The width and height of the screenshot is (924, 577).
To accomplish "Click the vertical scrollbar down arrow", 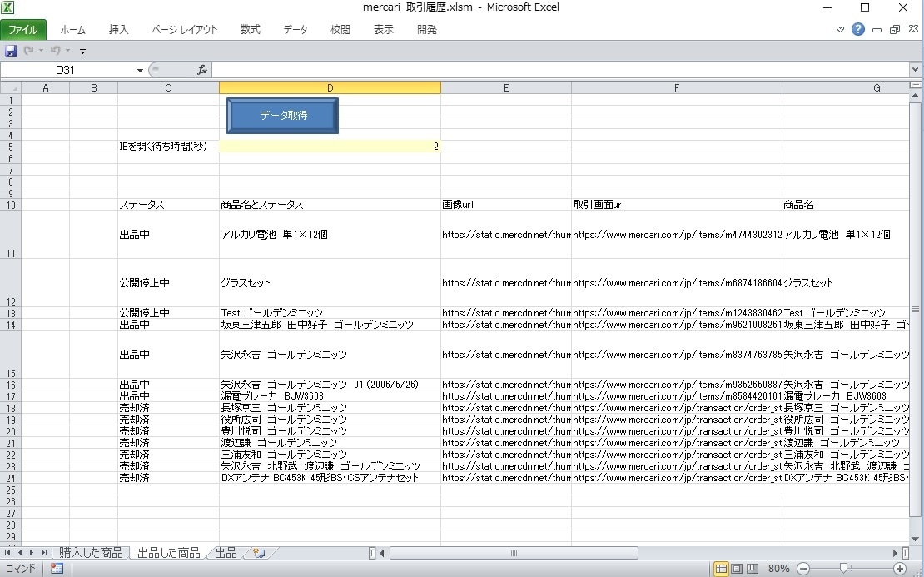I will (915, 539).
